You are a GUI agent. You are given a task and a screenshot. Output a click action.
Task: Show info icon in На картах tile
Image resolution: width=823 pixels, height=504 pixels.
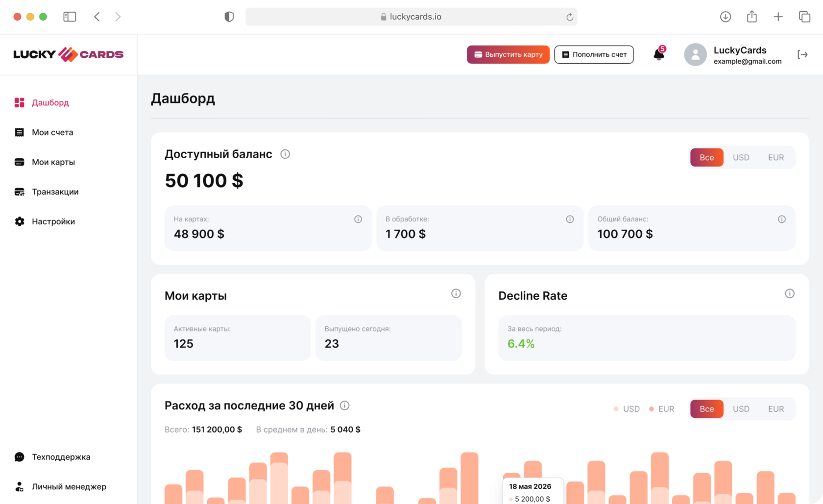pyautogui.click(x=358, y=219)
